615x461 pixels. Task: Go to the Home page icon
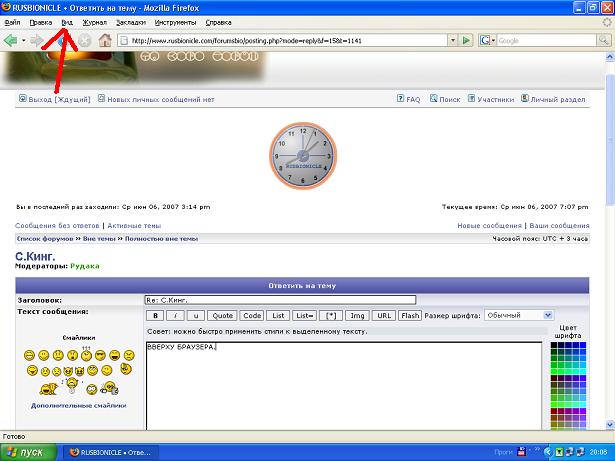[x=105, y=40]
